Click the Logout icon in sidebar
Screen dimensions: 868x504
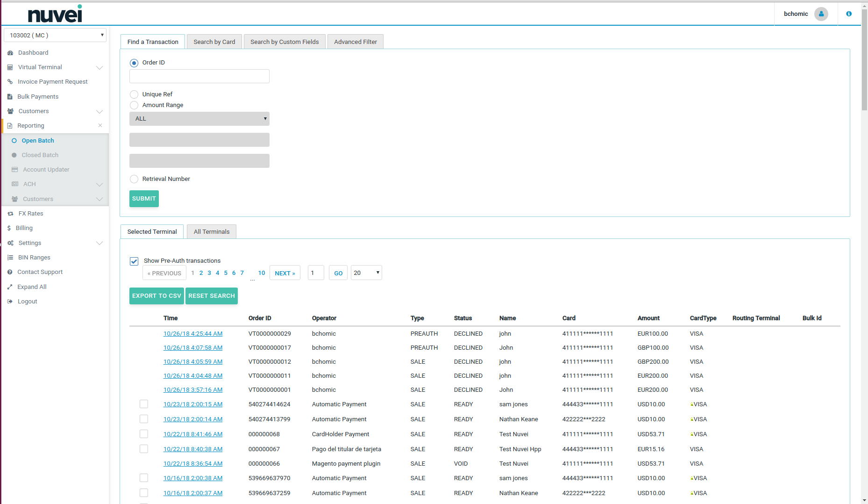tap(10, 302)
